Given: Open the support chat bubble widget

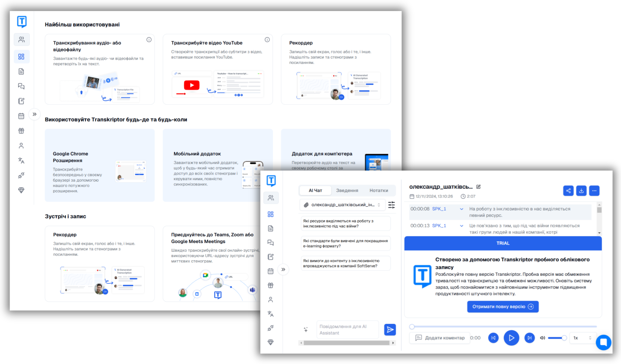Looking at the screenshot, I should [604, 342].
